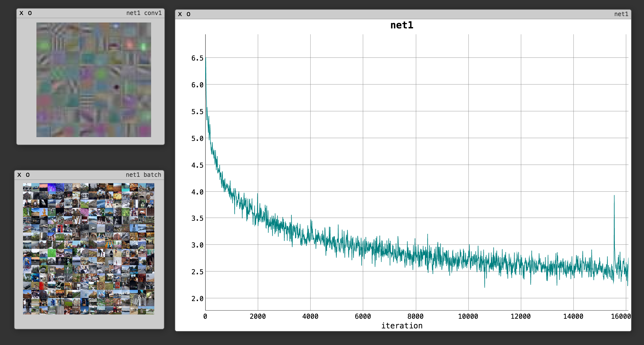Click the o button on net1 batch pane

point(28,175)
